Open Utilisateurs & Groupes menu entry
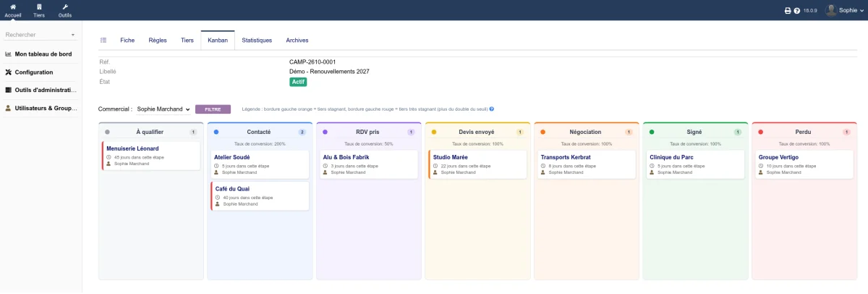Viewport: 868px width, 294px height. pos(45,109)
